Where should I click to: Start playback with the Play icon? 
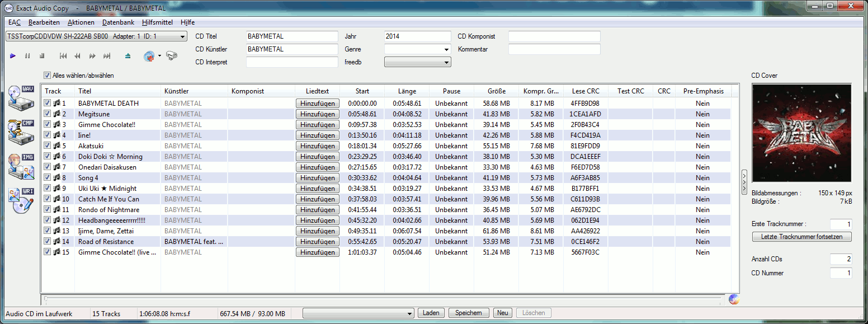coord(13,56)
